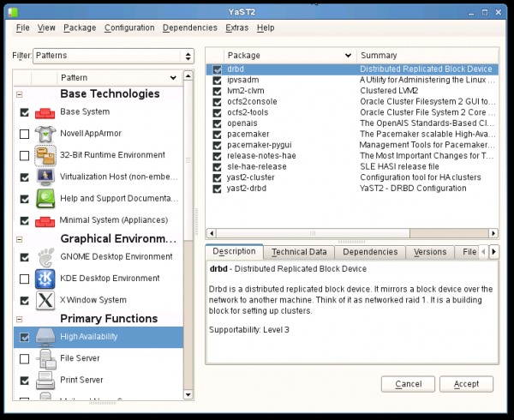The height and width of the screenshot is (420, 514).
Task: Click the Accept button
Action: coord(466,384)
